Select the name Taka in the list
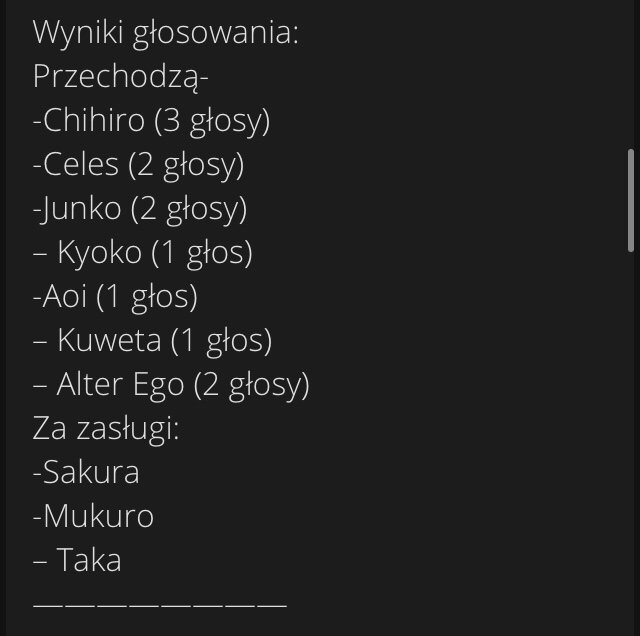The width and height of the screenshot is (640, 636). point(88,561)
